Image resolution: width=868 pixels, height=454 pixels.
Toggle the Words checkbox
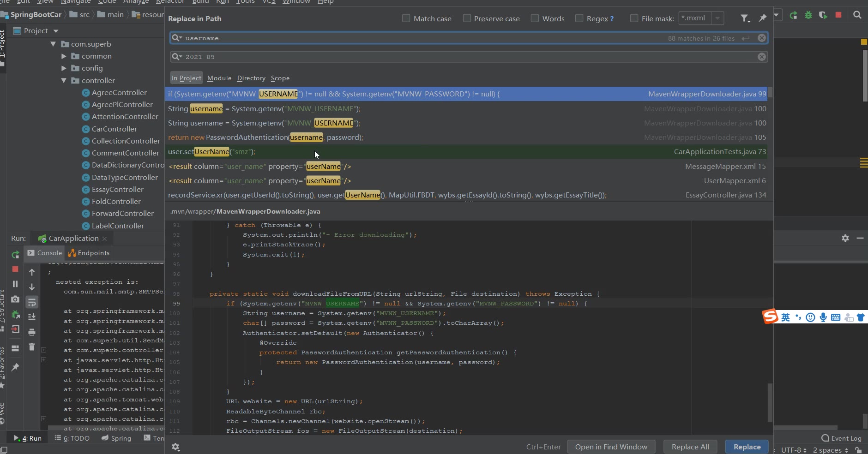coord(535,18)
